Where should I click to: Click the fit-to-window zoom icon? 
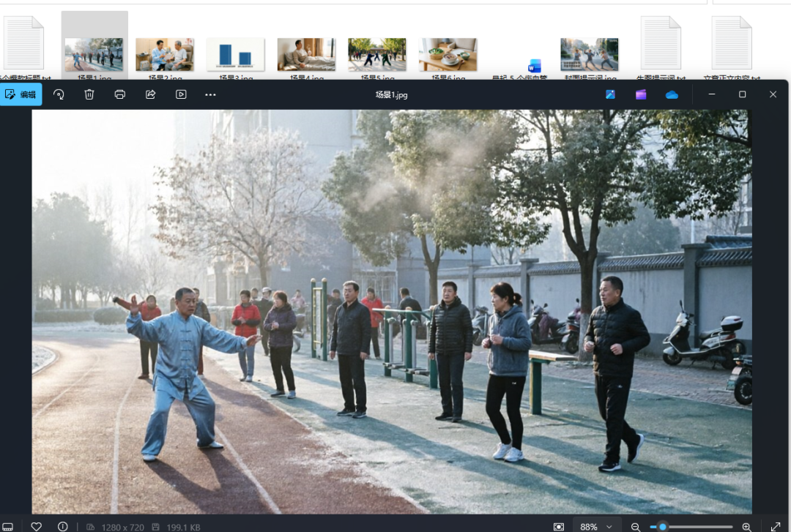click(558, 527)
